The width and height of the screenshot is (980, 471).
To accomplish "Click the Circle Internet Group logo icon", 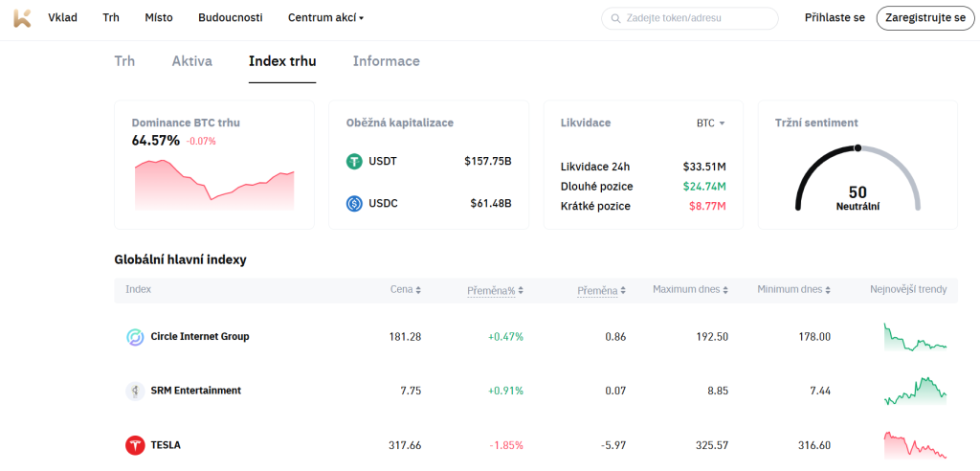I will (135, 337).
